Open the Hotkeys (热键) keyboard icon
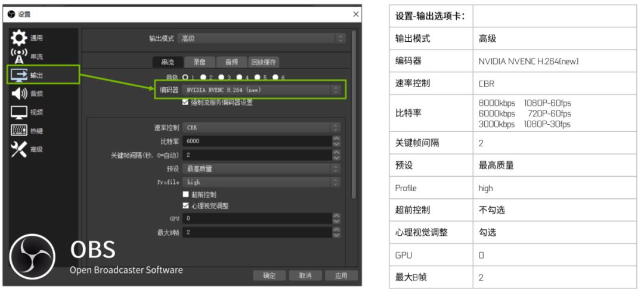This screenshot has height=295, width=644. pyautogui.click(x=18, y=130)
